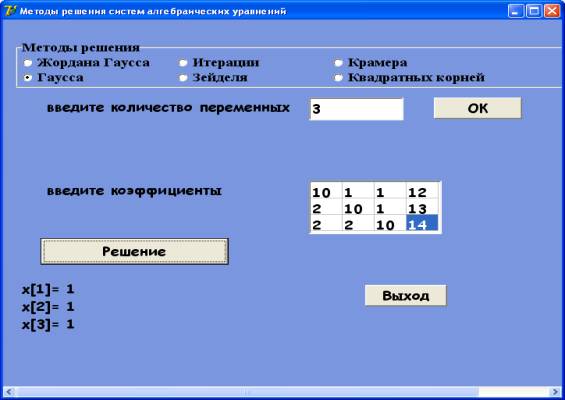565x400 pixels.
Task: Select the Крамера method option
Action: tap(338, 63)
